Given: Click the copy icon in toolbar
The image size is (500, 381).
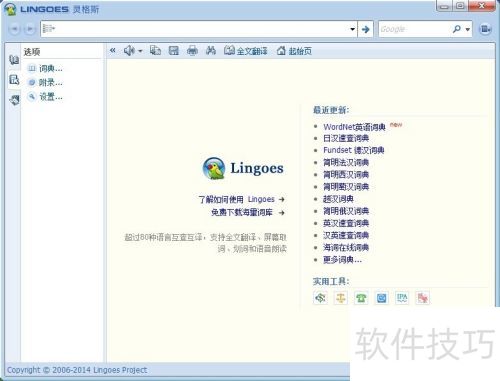Looking at the screenshot, I should click(155, 50).
